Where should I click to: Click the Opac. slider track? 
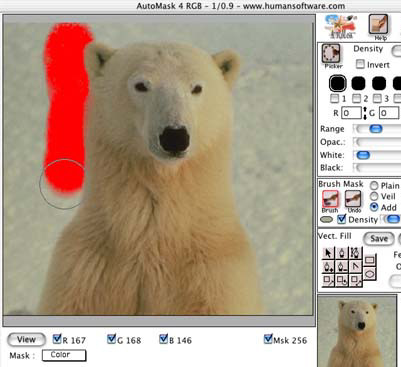378,142
